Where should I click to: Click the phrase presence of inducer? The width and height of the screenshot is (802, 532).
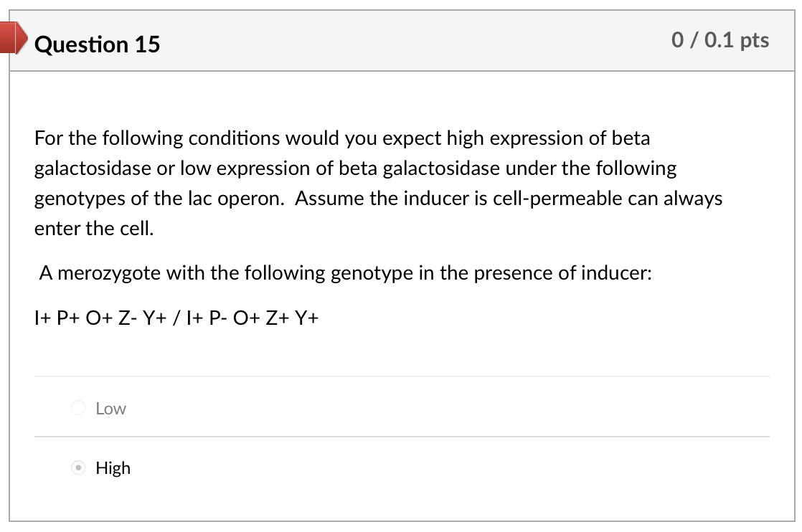(562, 273)
